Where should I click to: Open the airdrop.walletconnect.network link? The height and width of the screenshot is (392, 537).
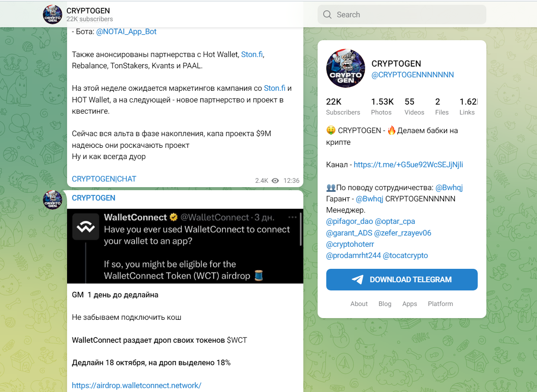136,386
